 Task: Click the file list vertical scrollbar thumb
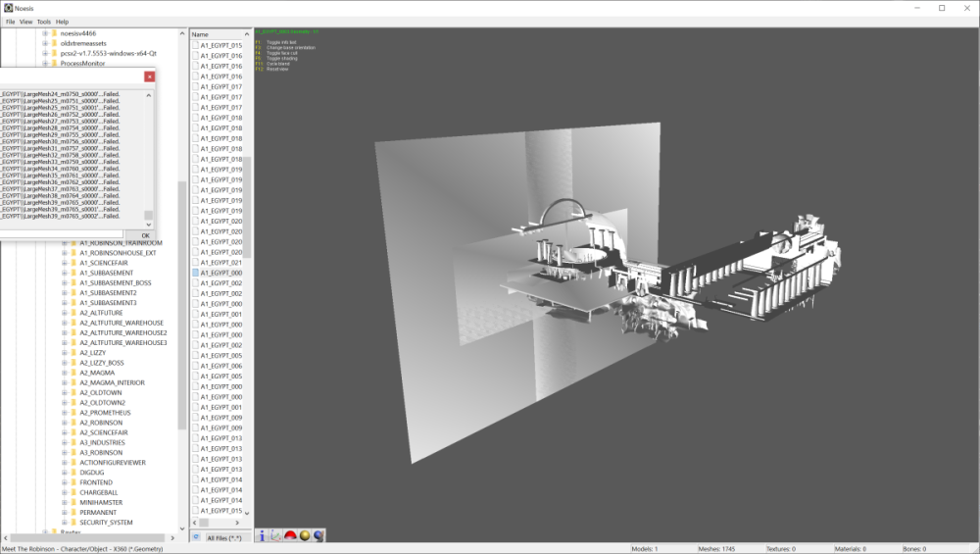coord(247,207)
